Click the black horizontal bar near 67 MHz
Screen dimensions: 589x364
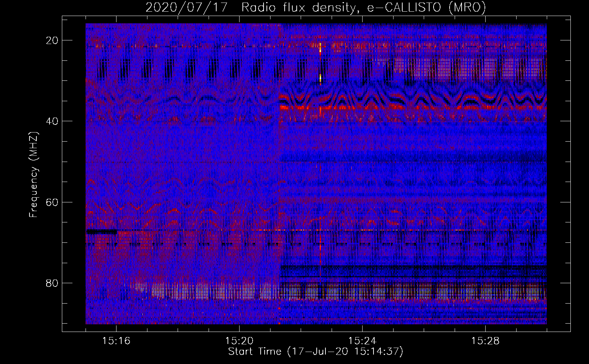coord(102,232)
